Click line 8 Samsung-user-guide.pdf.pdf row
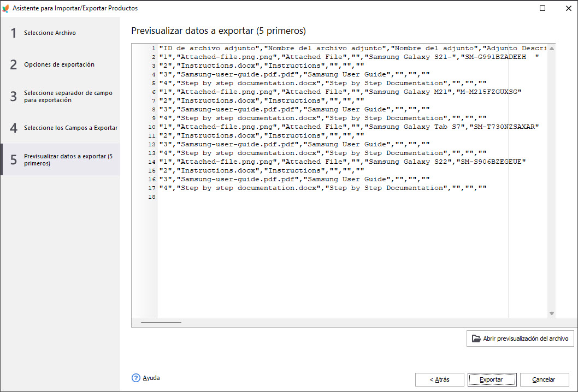The width and height of the screenshot is (578, 392). pos(294,109)
